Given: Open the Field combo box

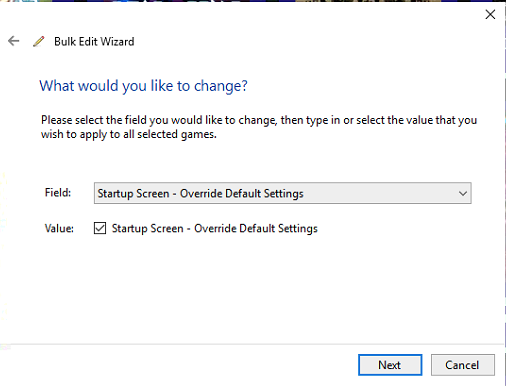Looking at the screenshot, I should (x=282, y=193).
